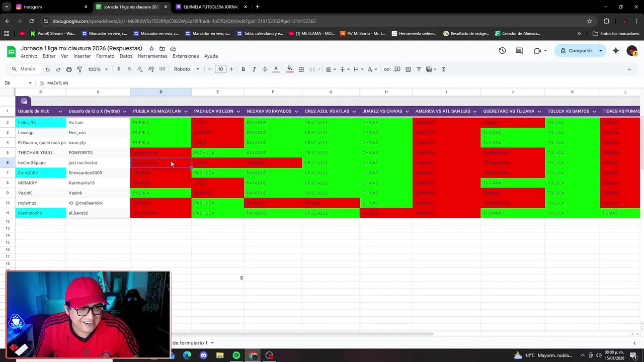Decrease decimal places icon
Image resolution: width=644 pixels, height=362 pixels.
(140, 69)
